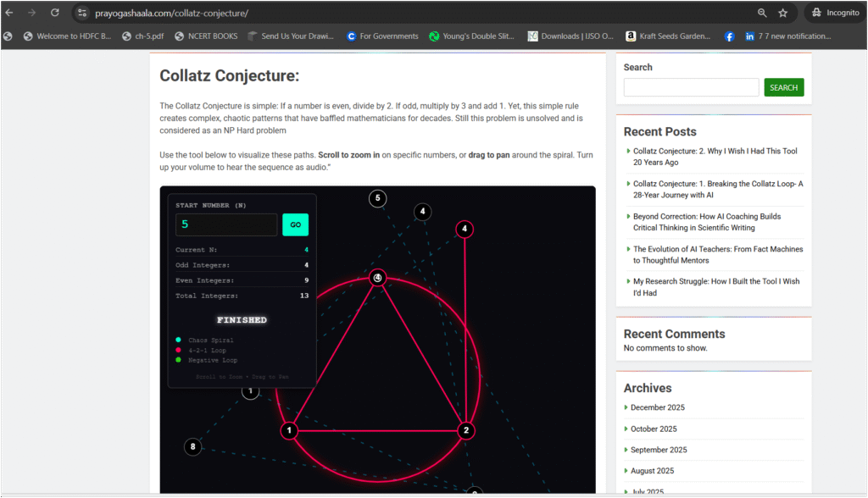
Task: Click the Incognito profile indicator
Action: point(835,13)
